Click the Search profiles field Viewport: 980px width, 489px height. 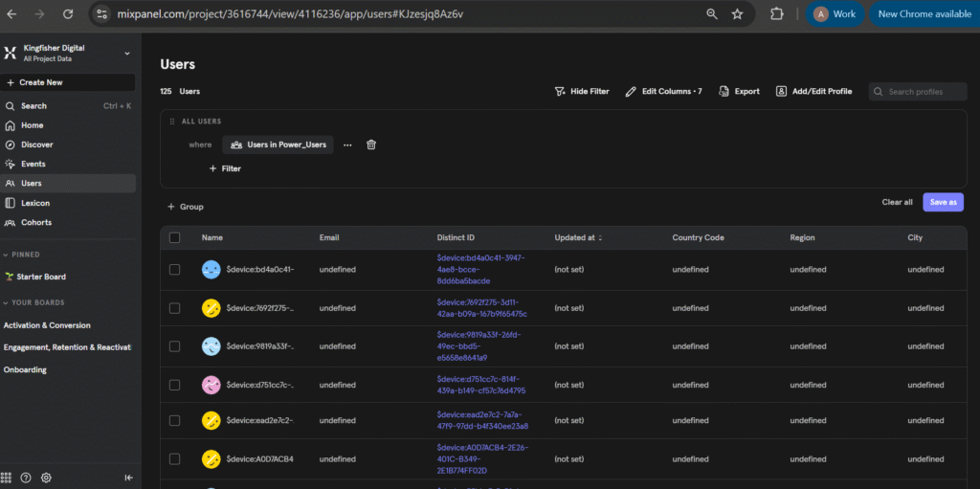918,92
